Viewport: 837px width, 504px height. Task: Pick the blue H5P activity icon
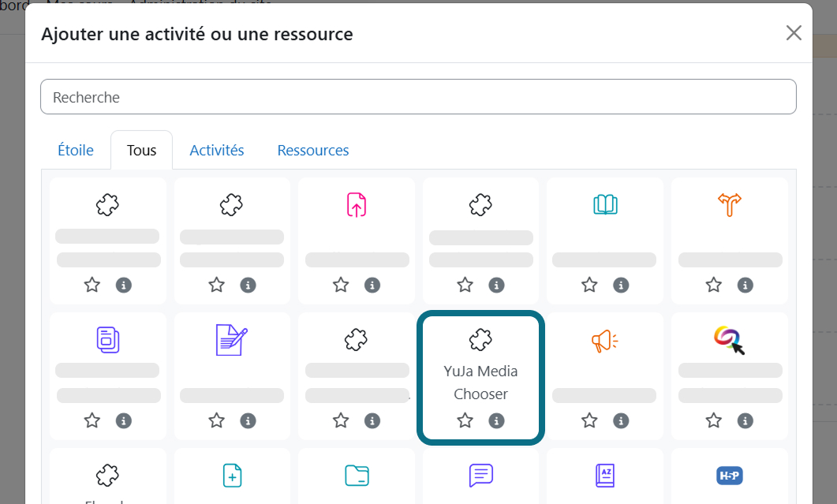click(x=730, y=475)
